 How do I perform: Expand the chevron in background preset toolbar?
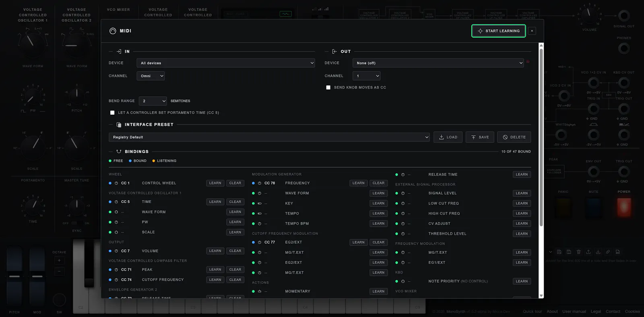coord(551,252)
